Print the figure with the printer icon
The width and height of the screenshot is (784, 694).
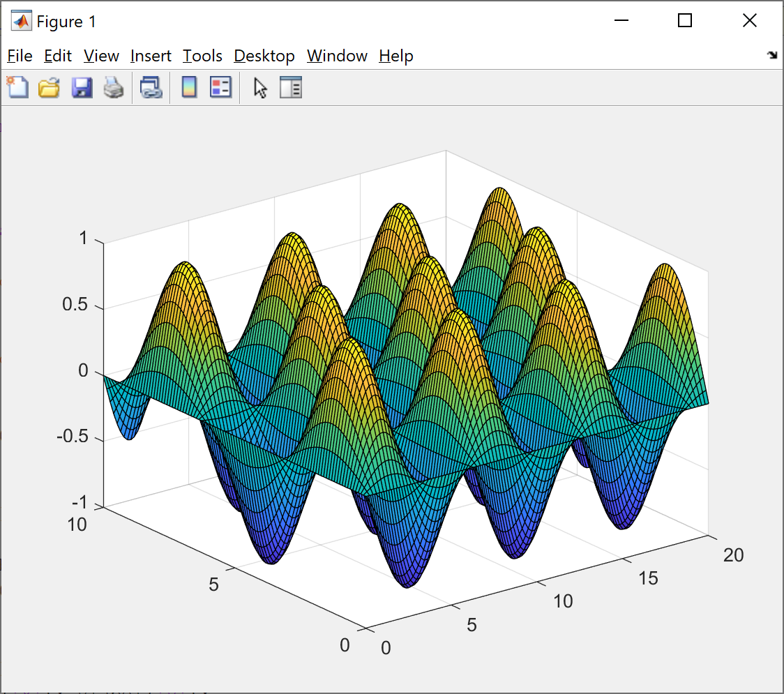[114, 88]
